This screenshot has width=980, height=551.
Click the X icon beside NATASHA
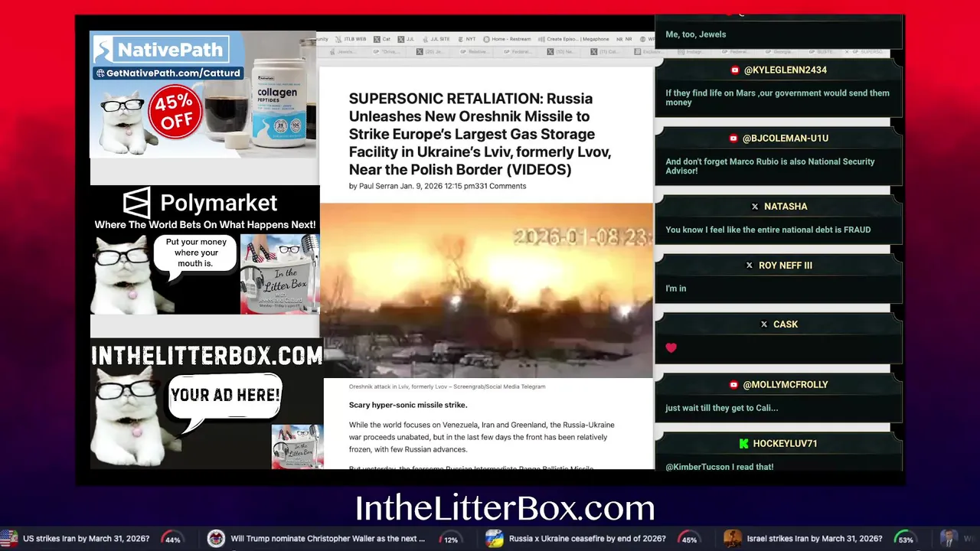755,207
